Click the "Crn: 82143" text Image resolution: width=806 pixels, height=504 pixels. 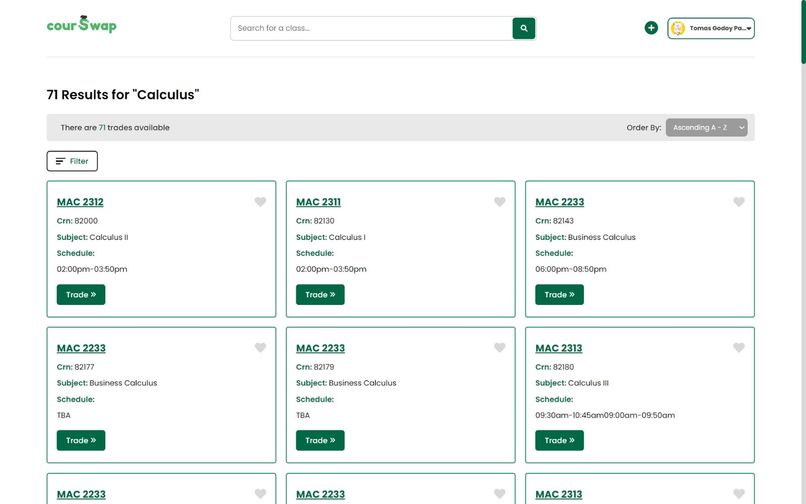point(555,221)
